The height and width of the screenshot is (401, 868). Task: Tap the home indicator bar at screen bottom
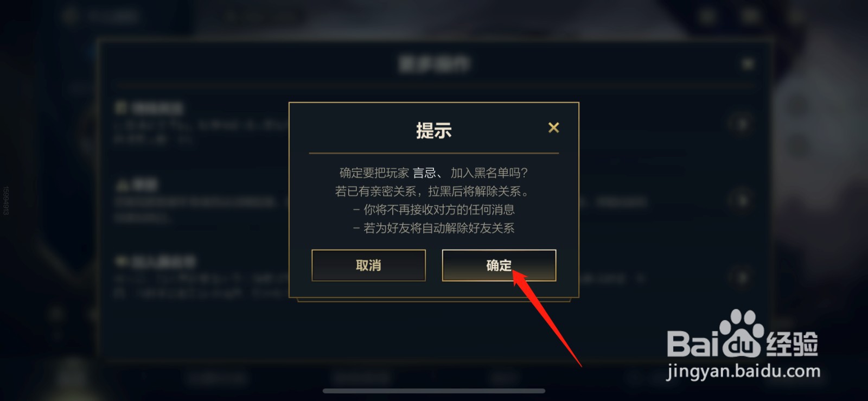pos(434,391)
